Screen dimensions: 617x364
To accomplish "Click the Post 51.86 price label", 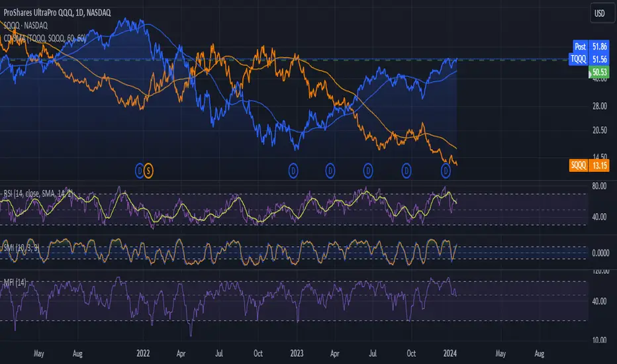I will click(591, 46).
